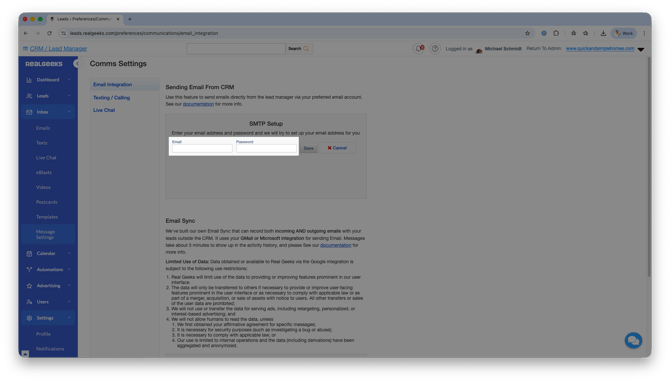Image resolution: width=670 pixels, height=382 pixels.
Task: Click the Save button in SMTP Setup
Action: point(309,148)
